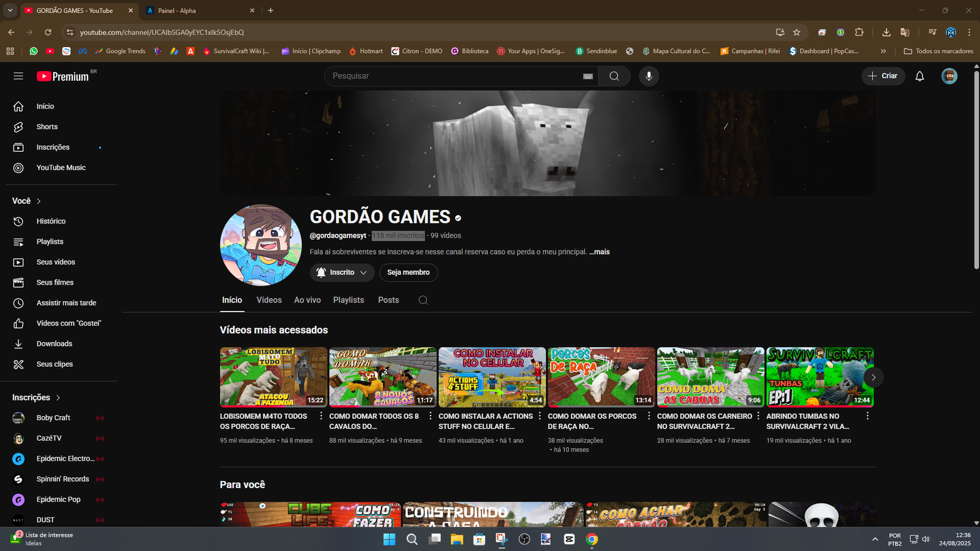Open the account avatar menu
This screenshot has height=551, width=980.
949,76
